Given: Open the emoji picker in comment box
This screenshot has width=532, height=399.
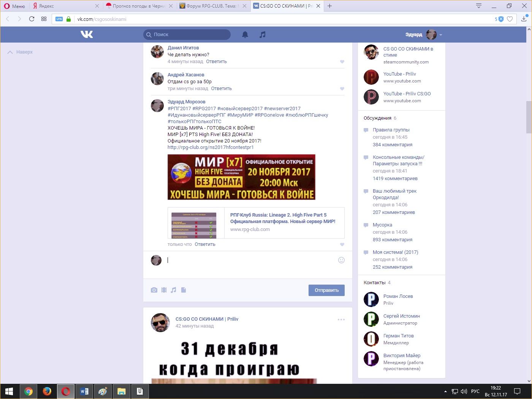Looking at the screenshot, I should click(341, 260).
